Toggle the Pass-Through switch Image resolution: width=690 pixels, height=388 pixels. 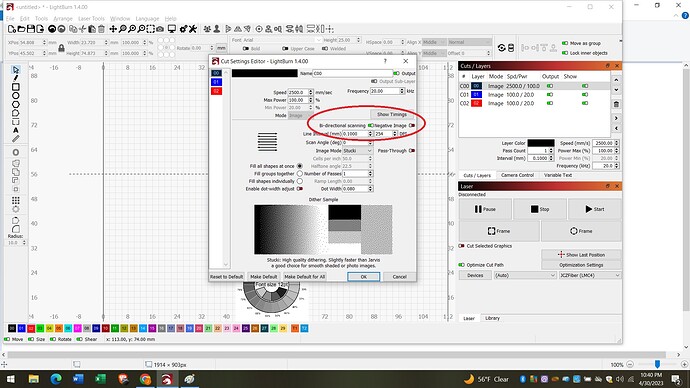coord(412,150)
